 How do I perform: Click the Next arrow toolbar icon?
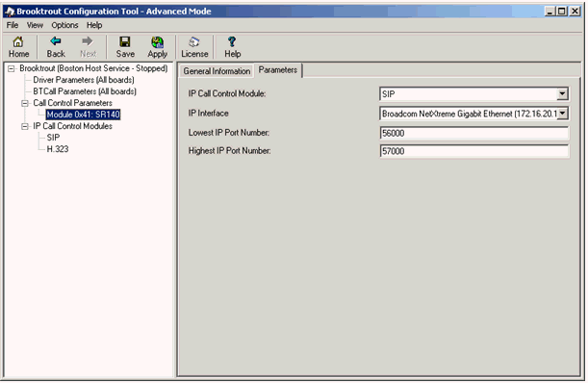[x=88, y=47]
